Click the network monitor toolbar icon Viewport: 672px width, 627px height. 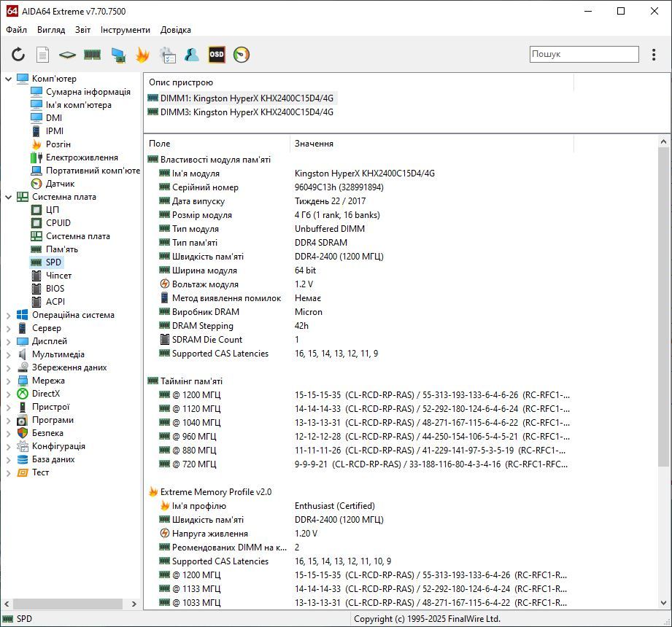coord(118,55)
